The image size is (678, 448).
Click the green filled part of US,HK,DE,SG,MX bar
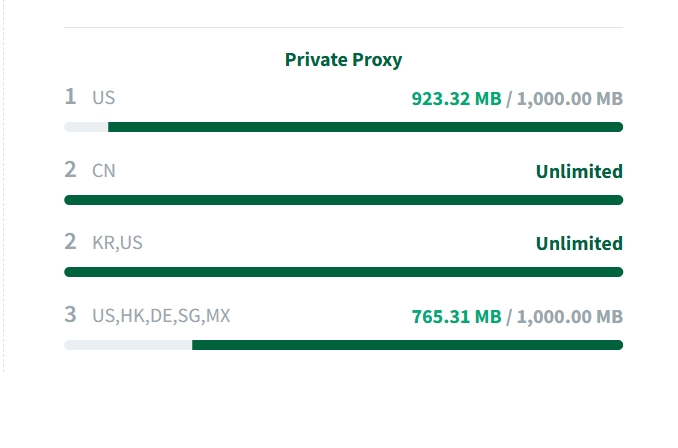(x=407, y=345)
